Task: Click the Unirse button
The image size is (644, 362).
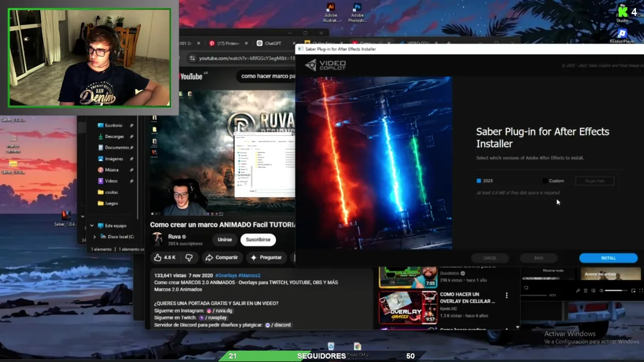Action: click(x=224, y=240)
